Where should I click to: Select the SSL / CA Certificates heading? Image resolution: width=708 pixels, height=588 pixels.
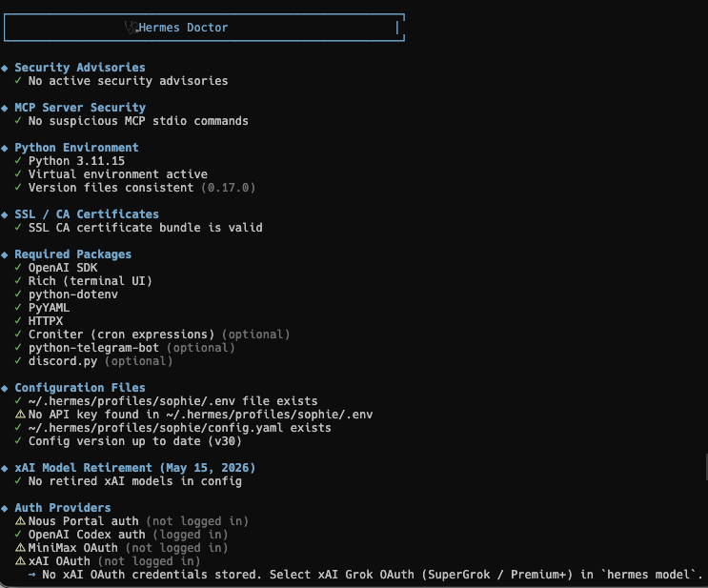pos(87,214)
